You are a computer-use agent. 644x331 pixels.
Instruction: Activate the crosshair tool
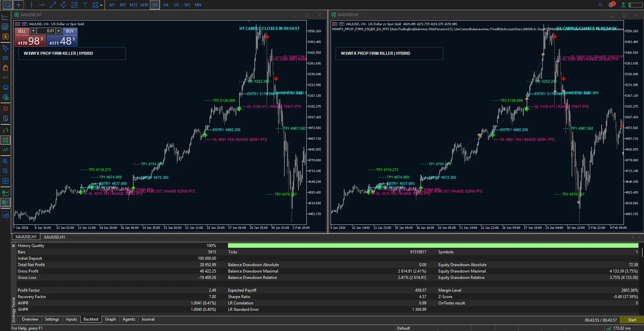coord(18,5)
